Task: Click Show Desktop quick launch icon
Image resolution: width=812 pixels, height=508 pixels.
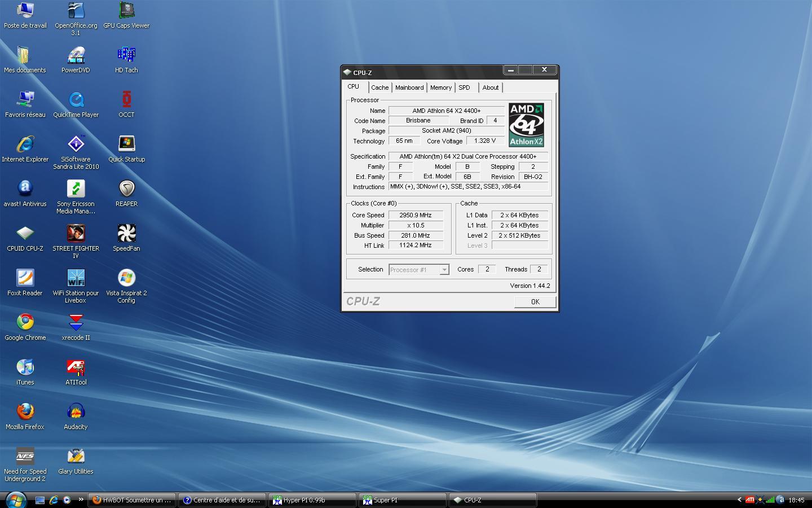Action: (x=40, y=500)
